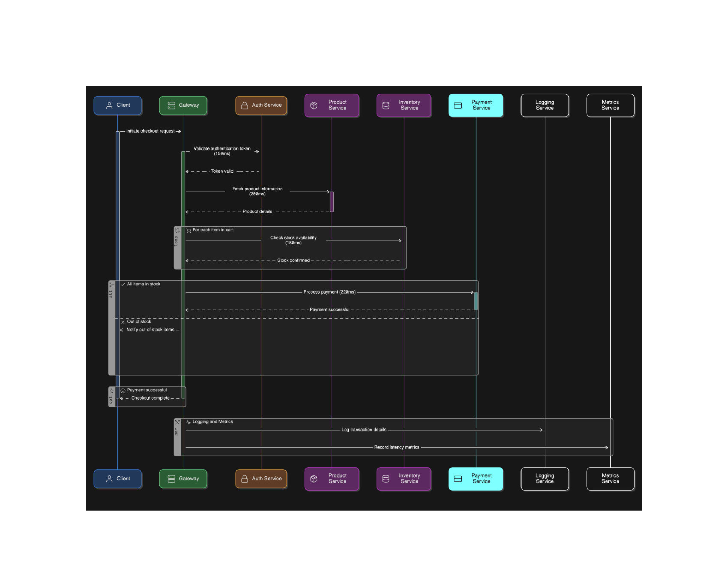This screenshot has height=562, width=728.
Task: Click the user icon in bottom Client box
Action: coord(109,479)
